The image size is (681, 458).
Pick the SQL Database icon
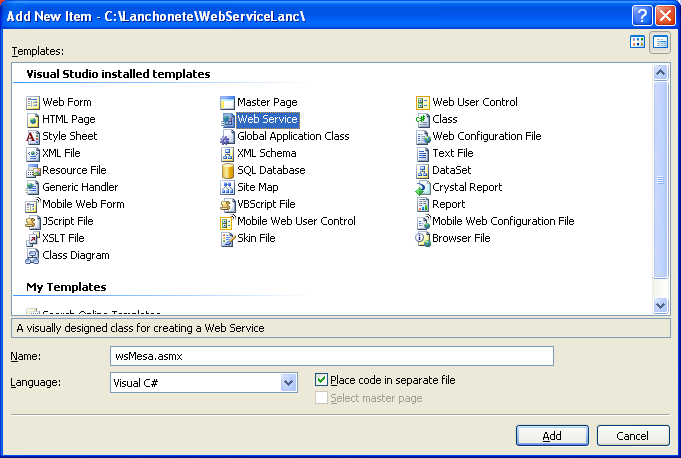(227, 171)
